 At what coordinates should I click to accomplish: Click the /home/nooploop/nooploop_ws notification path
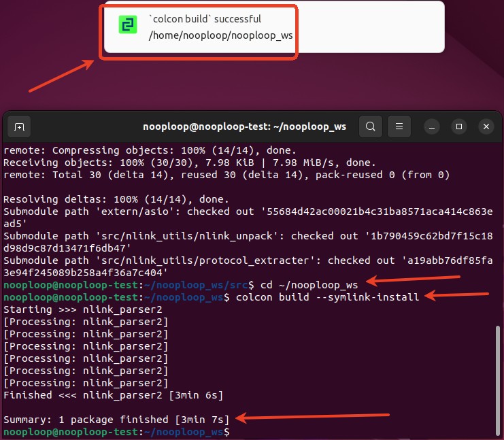(x=220, y=35)
